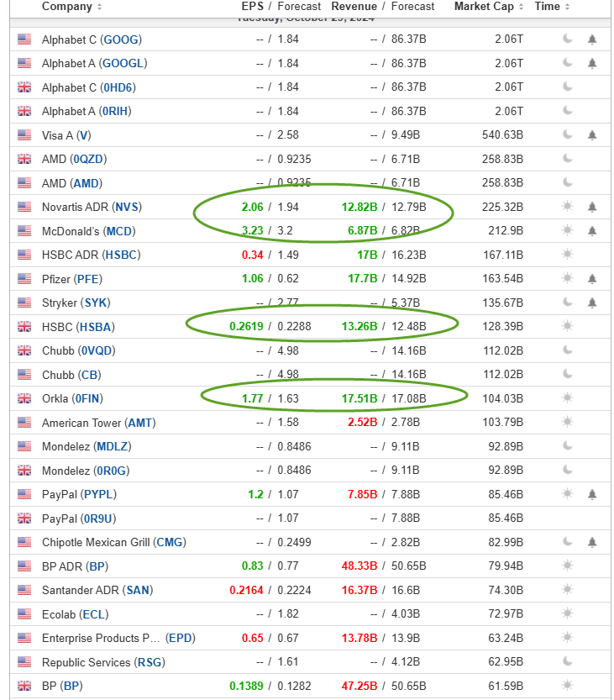The width and height of the screenshot is (614, 700).
Task: Click the bell icon for McDonald's
Action: pos(591,231)
